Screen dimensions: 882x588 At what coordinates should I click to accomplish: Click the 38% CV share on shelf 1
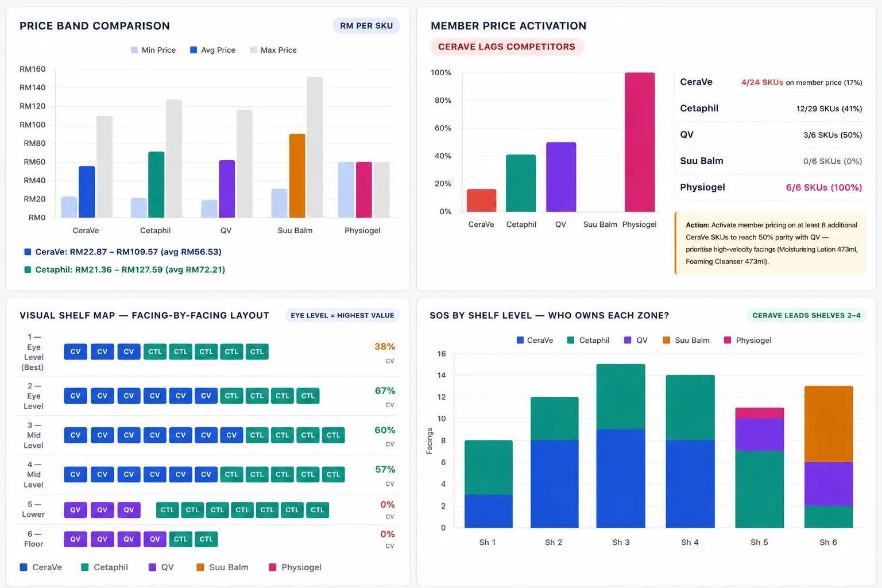click(x=385, y=347)
